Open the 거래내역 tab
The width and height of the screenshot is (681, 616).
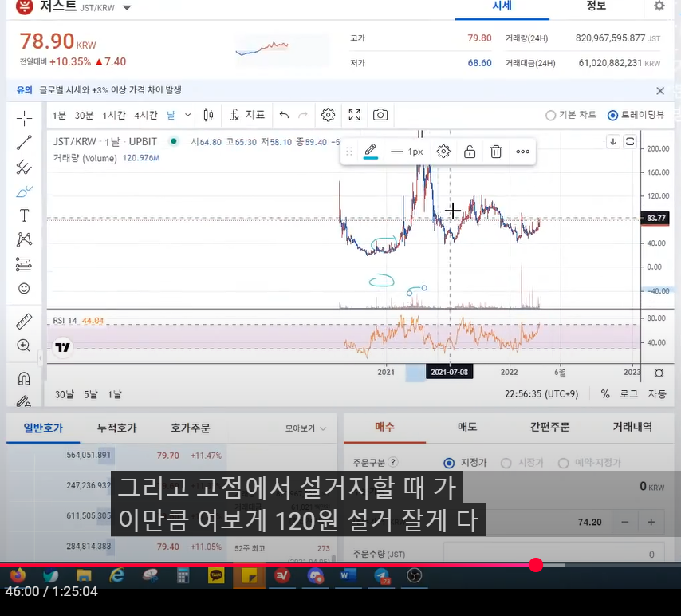[x=632, y=427]
